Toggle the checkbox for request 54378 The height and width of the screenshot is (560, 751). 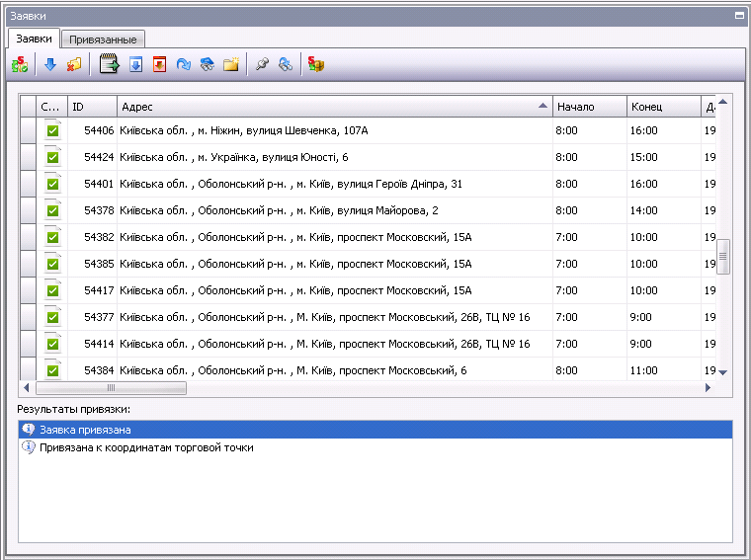click(x=52, y=210)
